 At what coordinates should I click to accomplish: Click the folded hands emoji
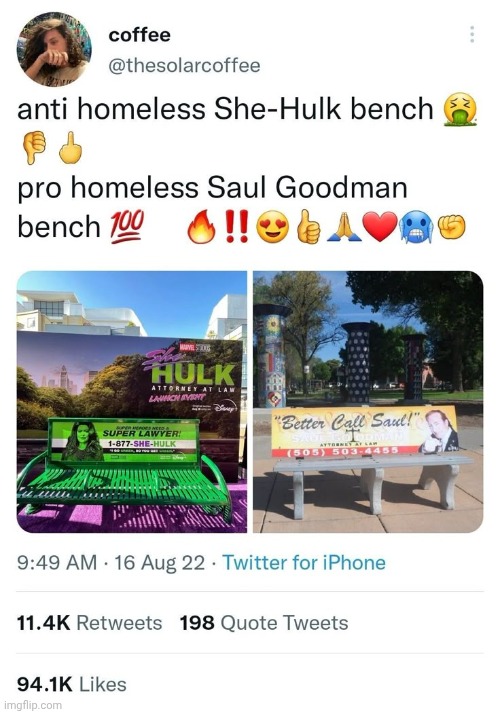click(344, 227)
